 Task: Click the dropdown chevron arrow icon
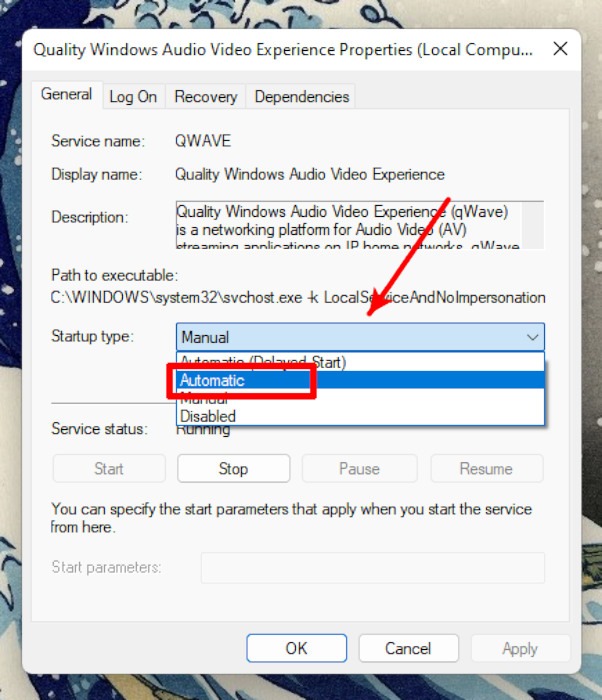pyautogui.click(x=532, y=338)
